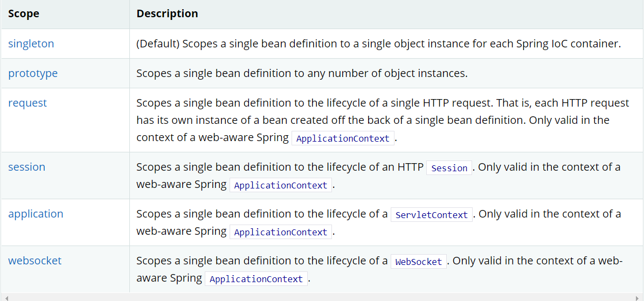Click the ServletContext code label
Screen dimensions: 644x301
(x=432, y=215)
